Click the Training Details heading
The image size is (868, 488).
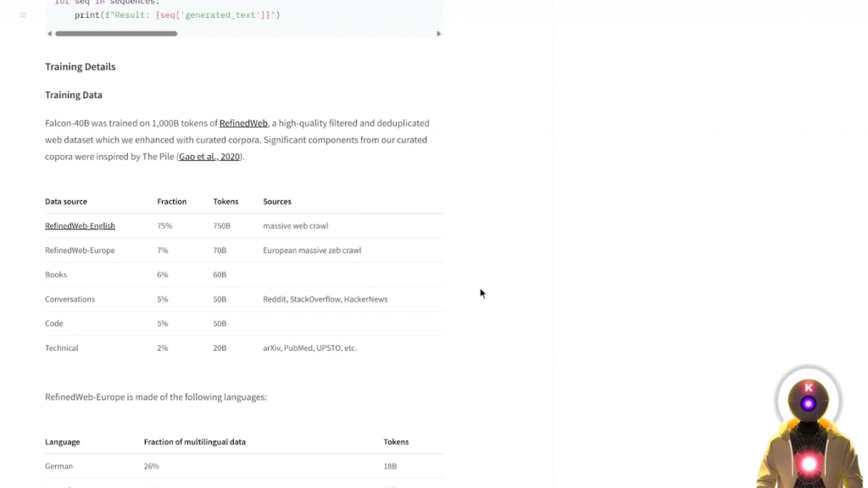coord(81,67)
